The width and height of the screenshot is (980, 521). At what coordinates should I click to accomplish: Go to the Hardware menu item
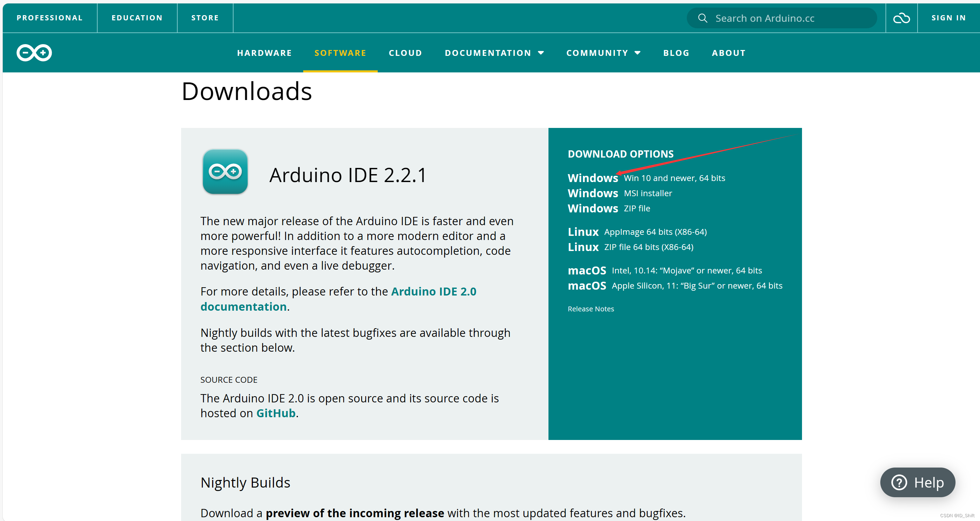(264, 53)
